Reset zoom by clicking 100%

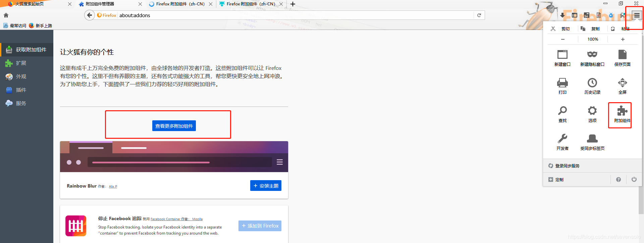click(x=593, y=39)
